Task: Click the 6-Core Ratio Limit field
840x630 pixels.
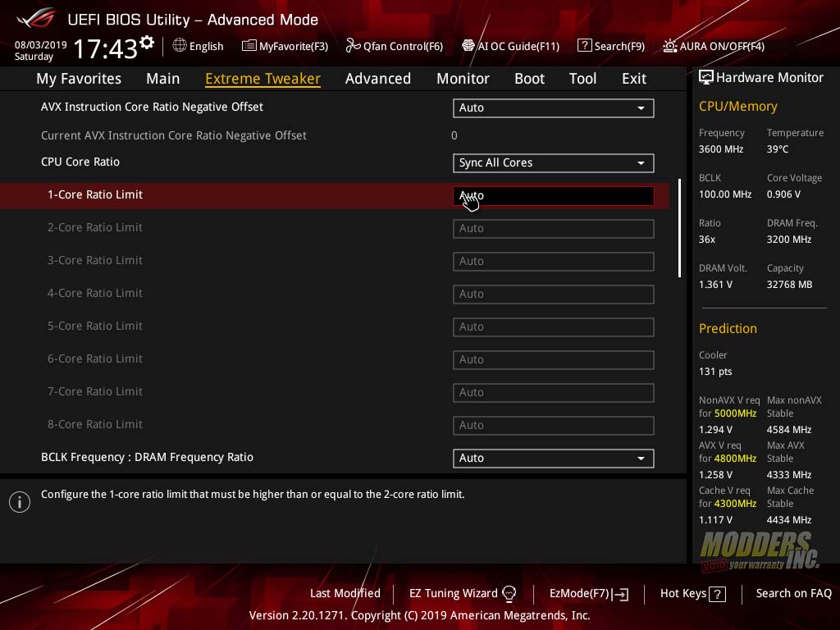Action: 554,360
